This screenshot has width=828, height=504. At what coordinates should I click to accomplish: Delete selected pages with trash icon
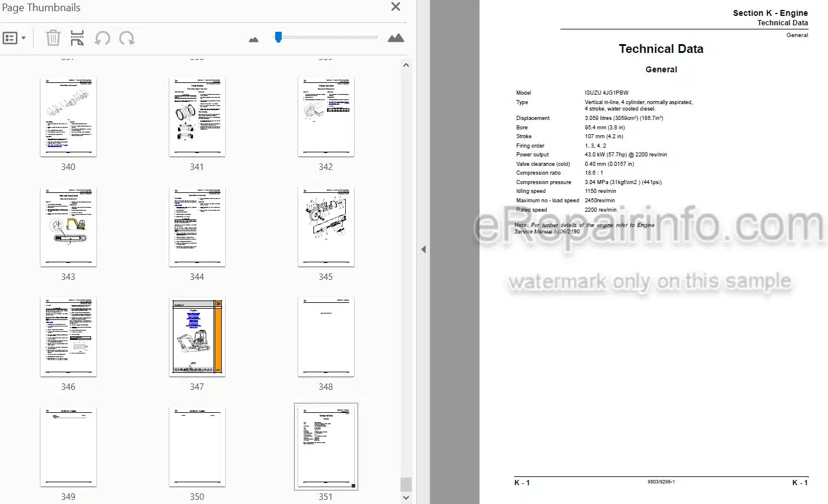pyautogui.click(x=53, y=38)
